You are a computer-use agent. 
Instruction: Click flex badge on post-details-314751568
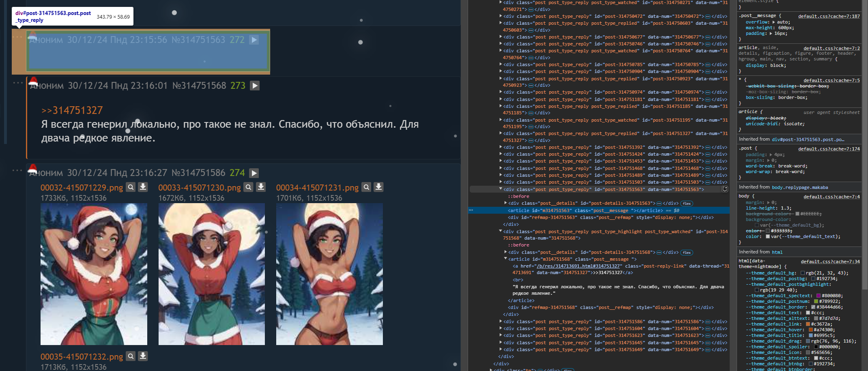coord(687,253)
